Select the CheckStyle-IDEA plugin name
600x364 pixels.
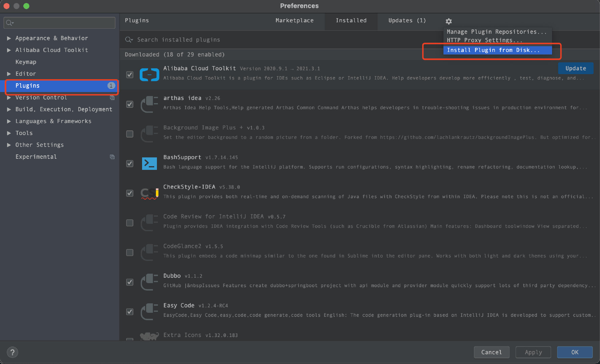coord(189,187)
